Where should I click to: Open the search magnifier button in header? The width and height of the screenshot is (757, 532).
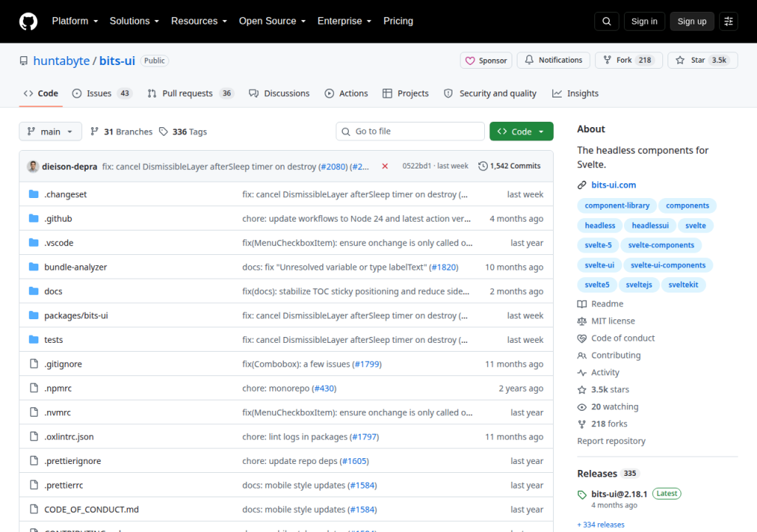coord(606,21)
